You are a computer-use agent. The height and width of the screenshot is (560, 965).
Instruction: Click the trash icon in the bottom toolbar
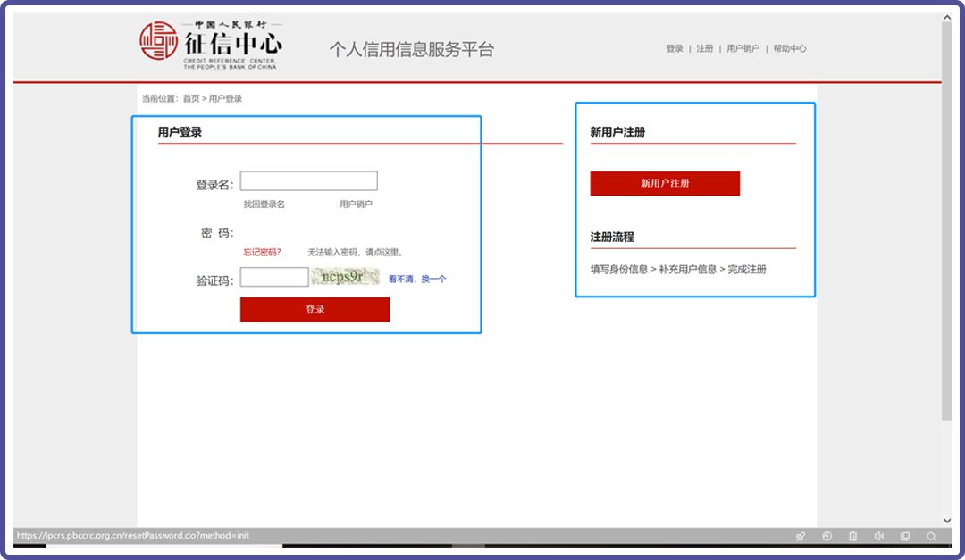point(852,536)
